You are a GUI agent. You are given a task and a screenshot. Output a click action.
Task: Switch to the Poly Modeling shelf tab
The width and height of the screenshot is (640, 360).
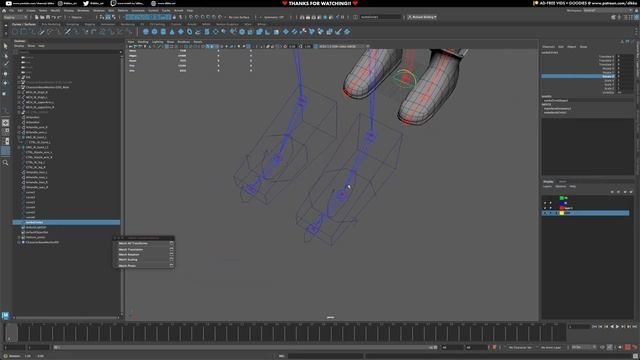(51, 24)
